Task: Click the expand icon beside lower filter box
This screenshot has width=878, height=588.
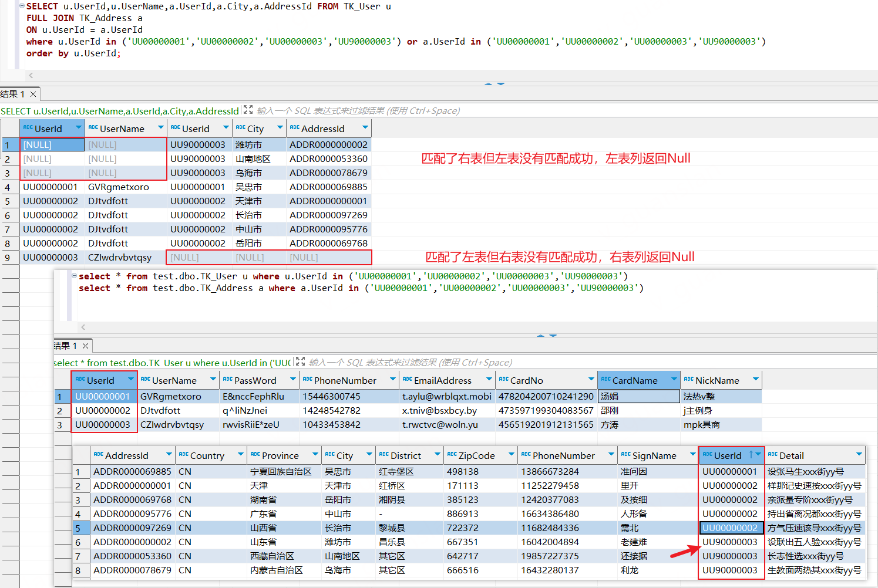Action: tap(300, 361)
